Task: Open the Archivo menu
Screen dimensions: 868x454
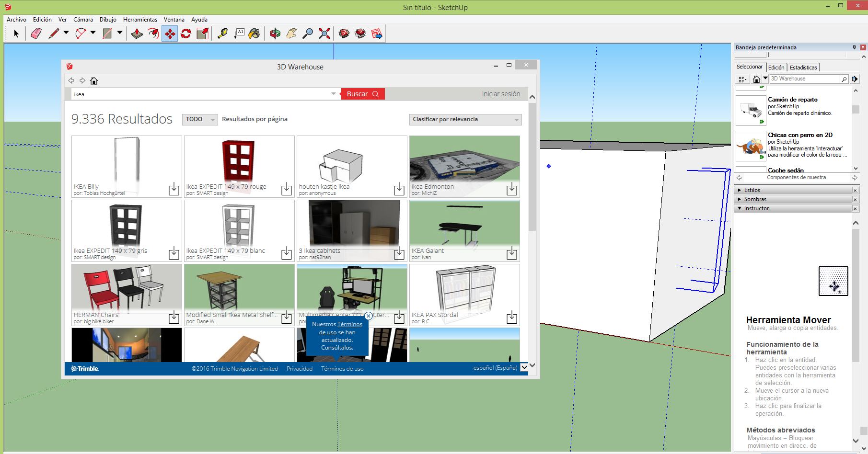Action: (x=16, y=20)
